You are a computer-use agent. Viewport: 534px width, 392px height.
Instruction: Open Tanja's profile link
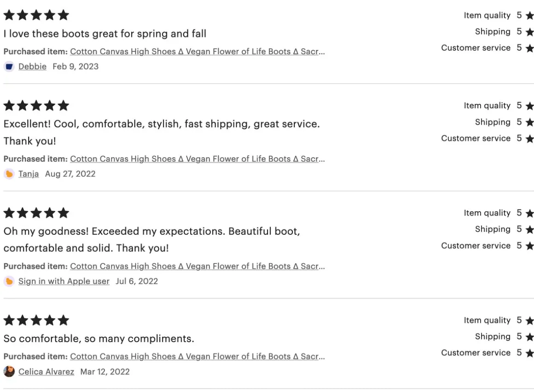pyautogui.click(x=29, y=174)
